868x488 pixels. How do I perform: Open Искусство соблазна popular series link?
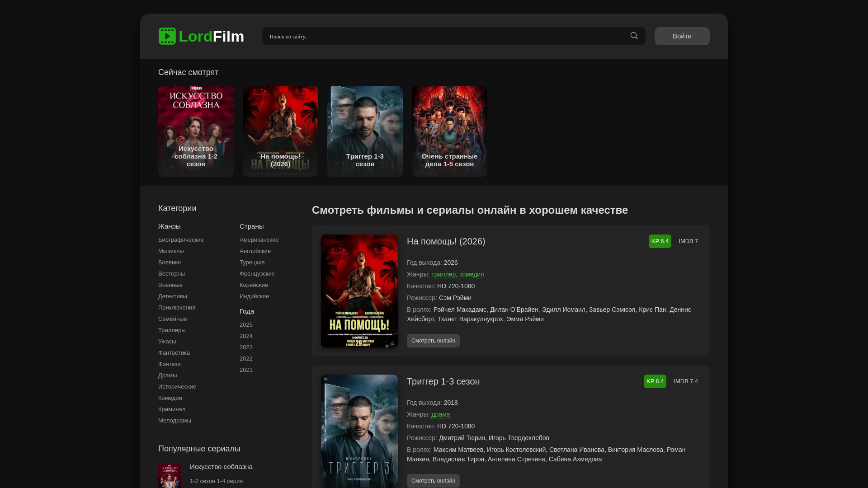(221, 467)
